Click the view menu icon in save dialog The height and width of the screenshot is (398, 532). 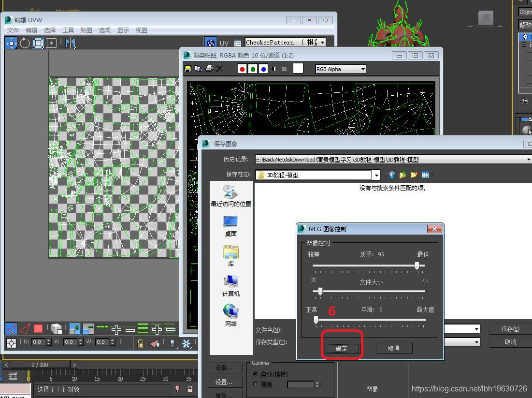(x=426, y=175)
